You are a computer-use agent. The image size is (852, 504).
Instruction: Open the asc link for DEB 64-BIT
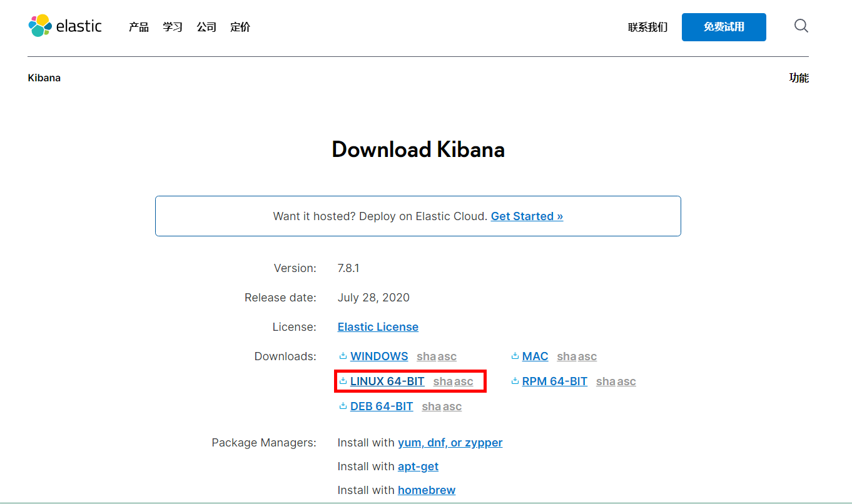coord(452,406)
